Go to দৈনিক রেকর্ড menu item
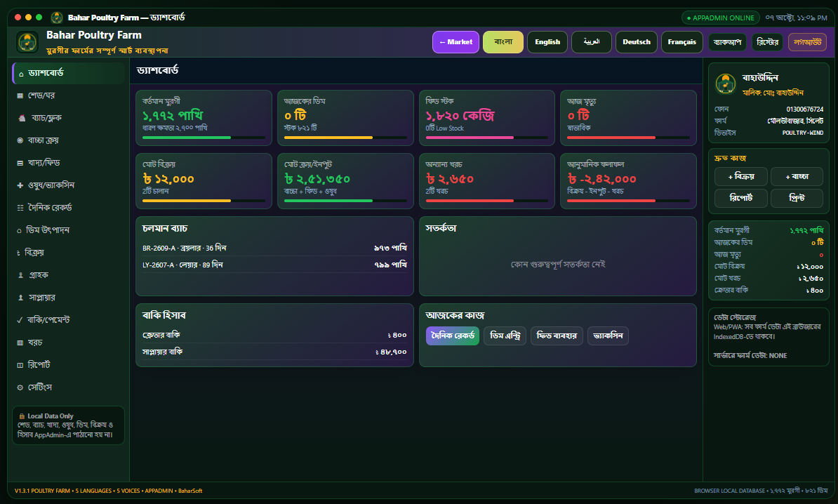This screenshot has width=838, height=504. (x=68, y=207)
